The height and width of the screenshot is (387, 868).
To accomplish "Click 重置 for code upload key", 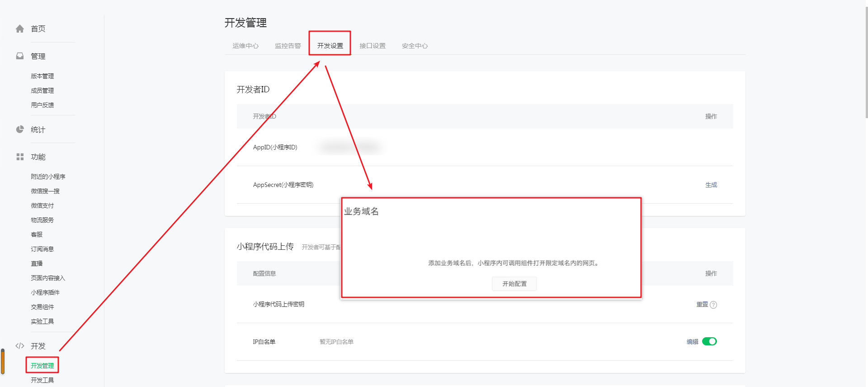I will (702, 305).
